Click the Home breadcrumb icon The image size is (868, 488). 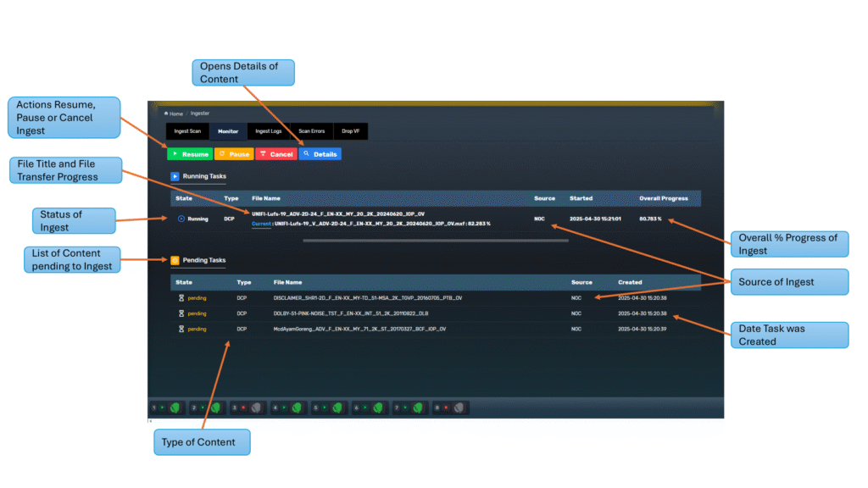coord(166,114)
